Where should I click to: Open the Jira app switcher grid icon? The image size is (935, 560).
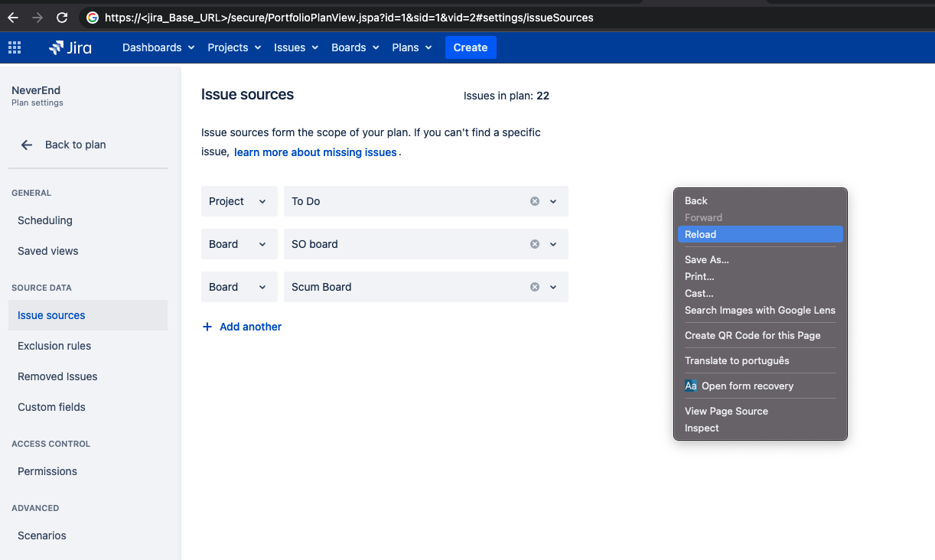[15, 47]
